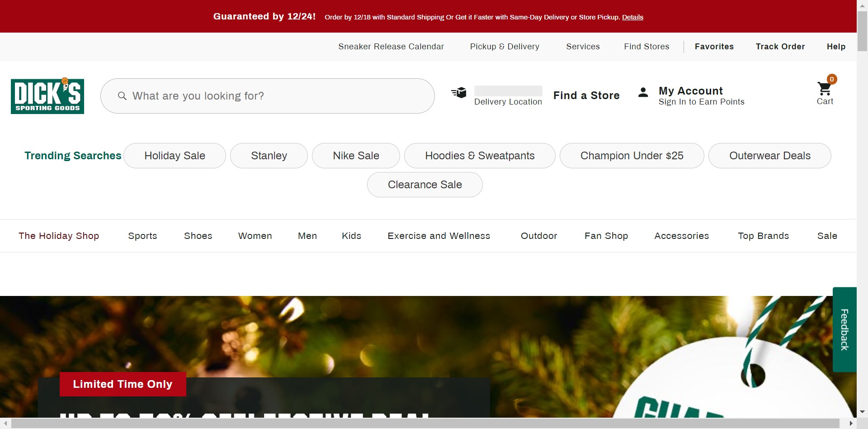Open the Shoes navigation menu
868x429 pixels.
point(198,236)
